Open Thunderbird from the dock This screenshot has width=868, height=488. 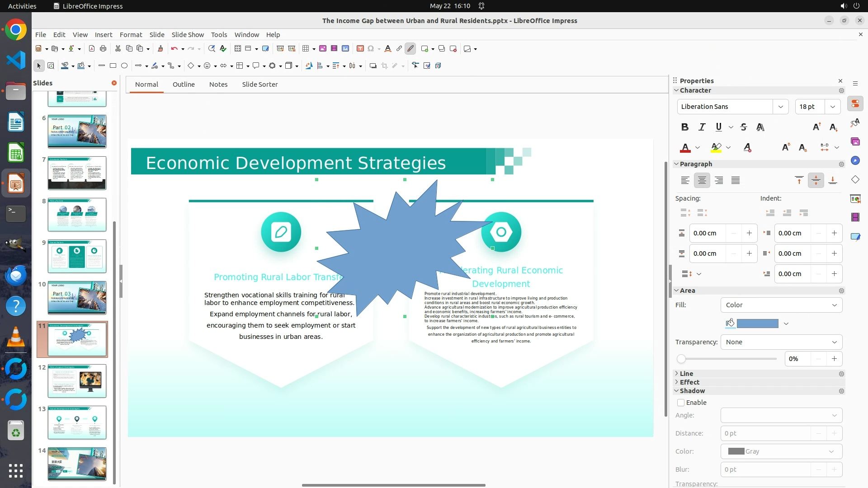coord(16,275)
